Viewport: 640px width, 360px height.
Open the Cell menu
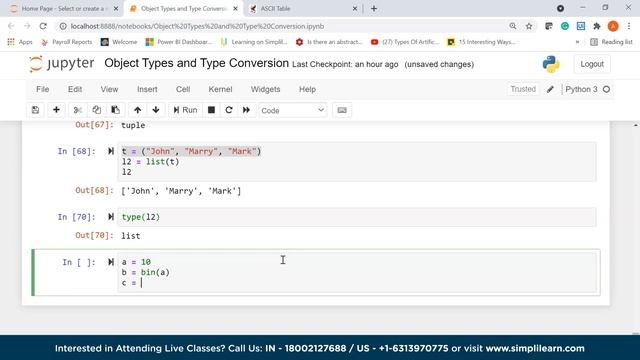tap(183, 89)
